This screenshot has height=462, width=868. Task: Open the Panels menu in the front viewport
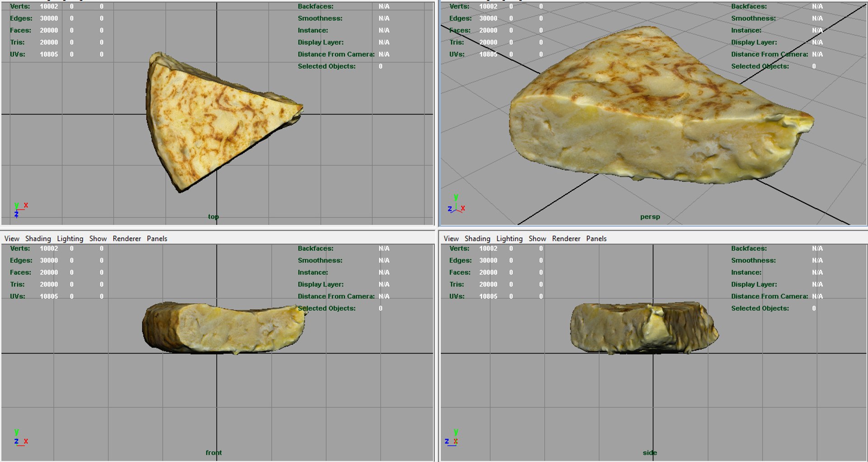click(157, 238)
